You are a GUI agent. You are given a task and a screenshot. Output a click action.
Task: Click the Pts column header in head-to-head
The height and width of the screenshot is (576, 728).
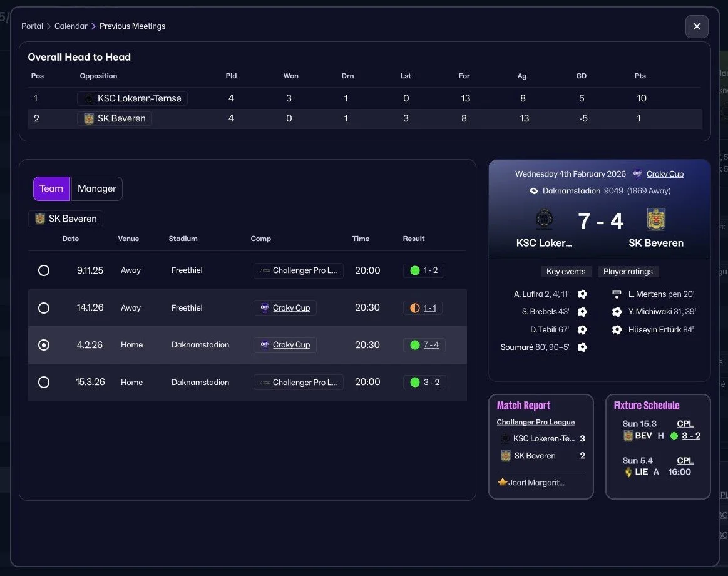pos(640,76)
